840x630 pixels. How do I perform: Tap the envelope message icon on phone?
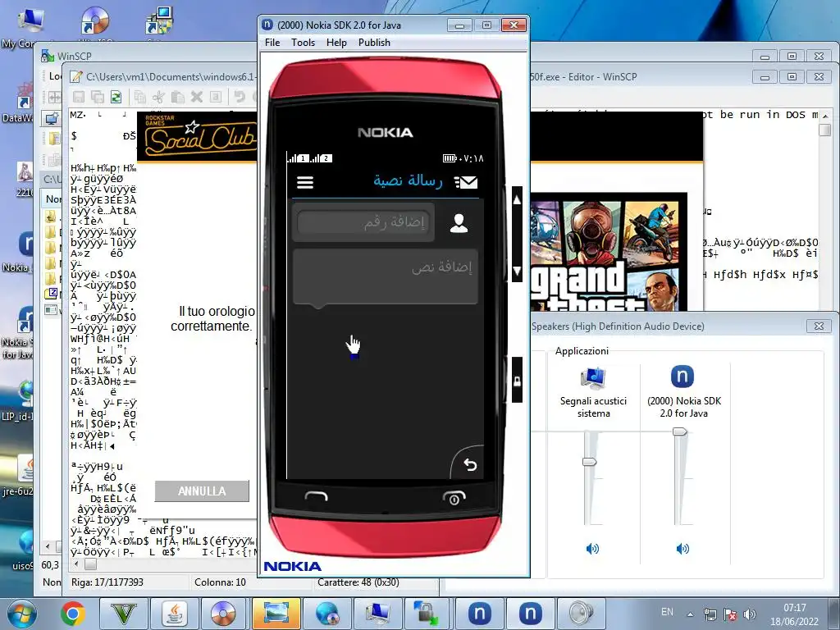pyautogui.click(x=466, y=183)
